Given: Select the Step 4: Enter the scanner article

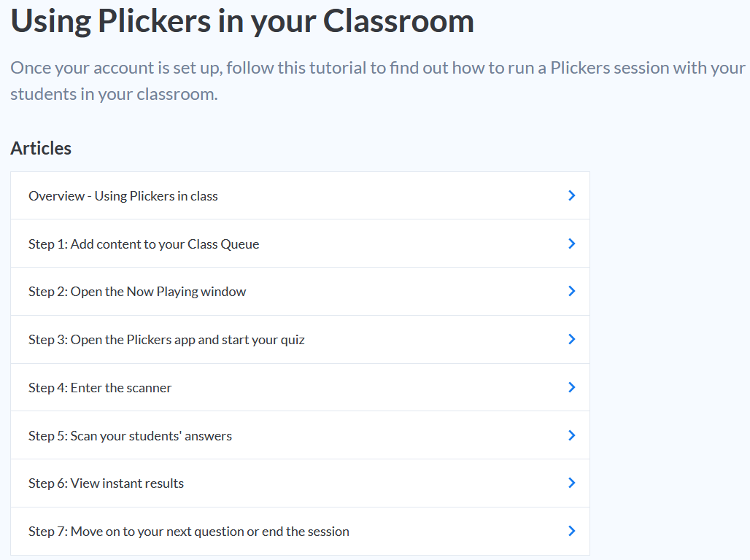Looking at the screenshot, I should tap(100, 388).
